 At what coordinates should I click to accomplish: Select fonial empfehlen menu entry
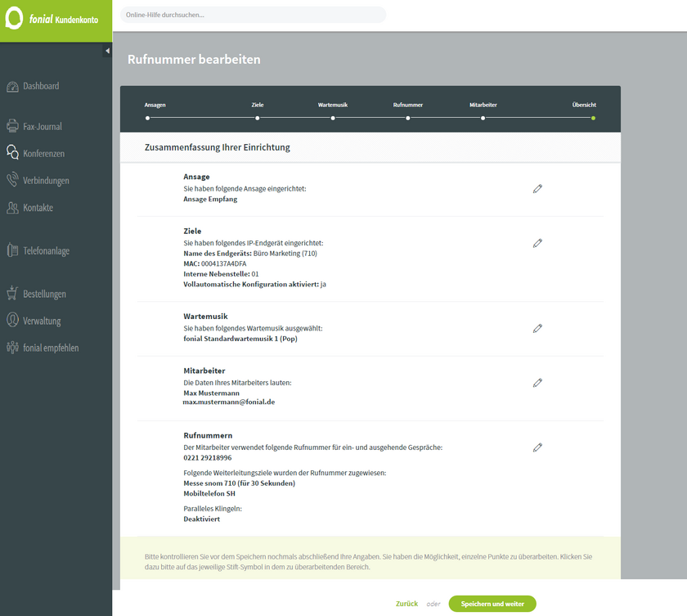[51, 348]
